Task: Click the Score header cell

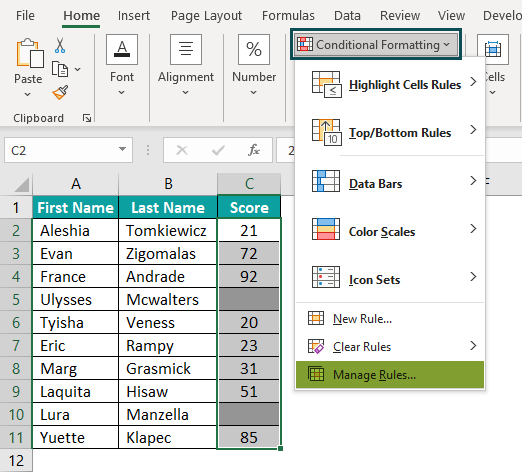Action: click(249, 207)
